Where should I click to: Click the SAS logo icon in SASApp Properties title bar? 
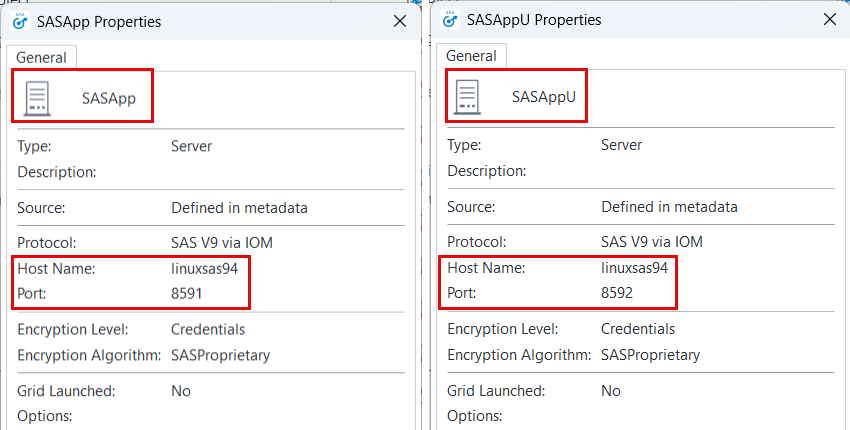click(x=20, y=21)
